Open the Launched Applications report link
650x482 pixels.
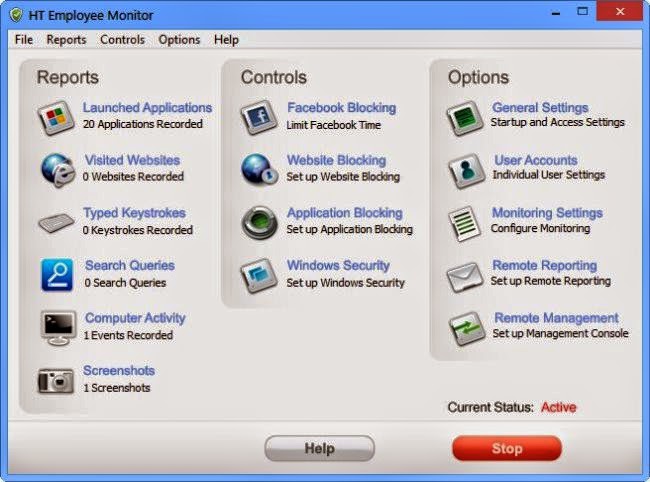[147, 107]
